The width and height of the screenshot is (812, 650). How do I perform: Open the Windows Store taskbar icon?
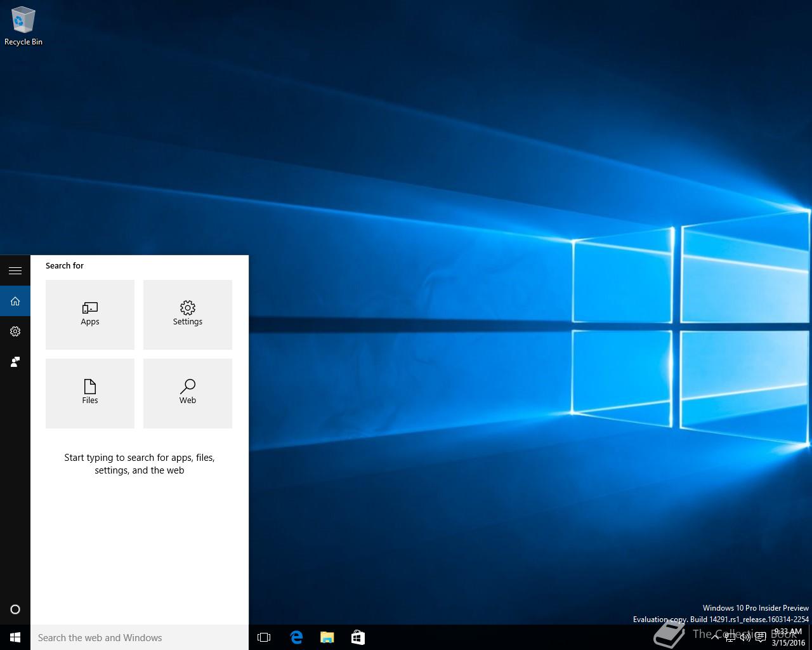358,637
